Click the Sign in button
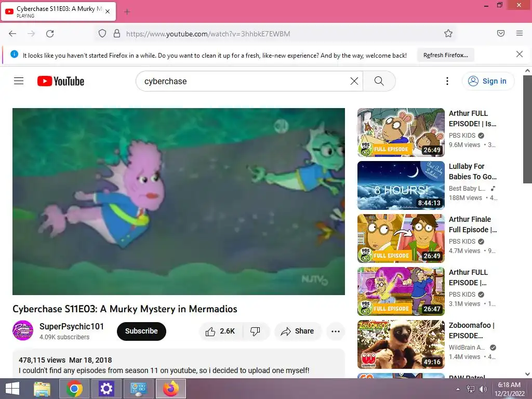The width and height of the screenshot is (532, 399). [488, 81]
